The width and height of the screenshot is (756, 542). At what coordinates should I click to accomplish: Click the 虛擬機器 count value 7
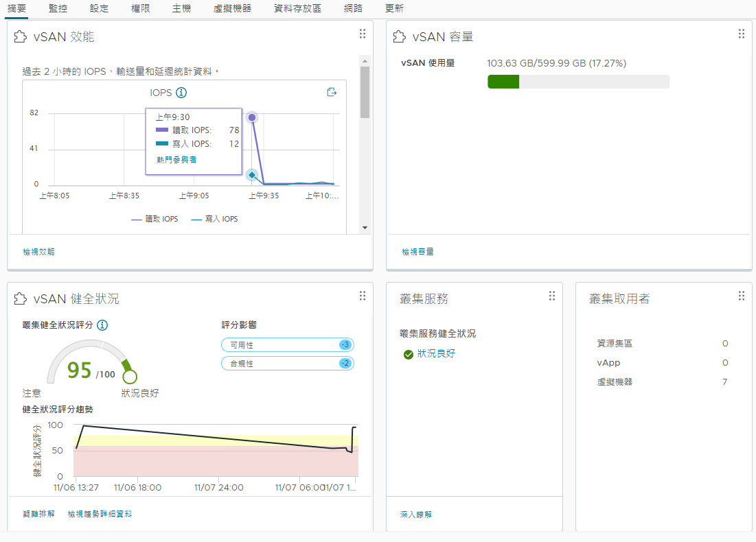click(x=724, y=382)
